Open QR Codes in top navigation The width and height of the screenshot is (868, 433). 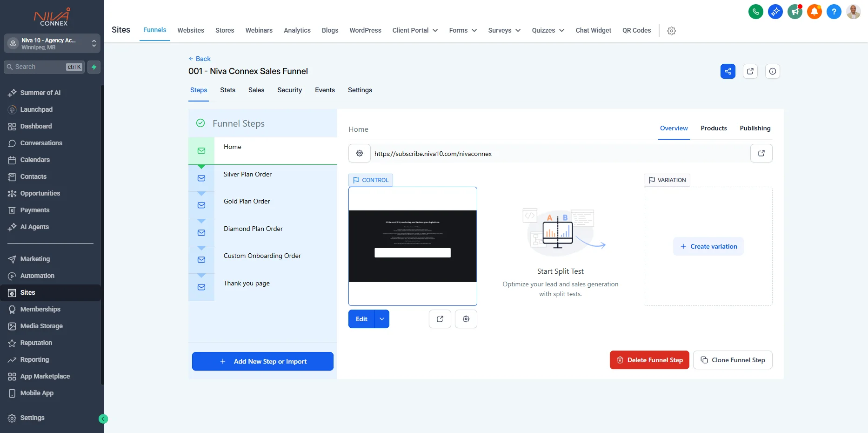point(637,30)
